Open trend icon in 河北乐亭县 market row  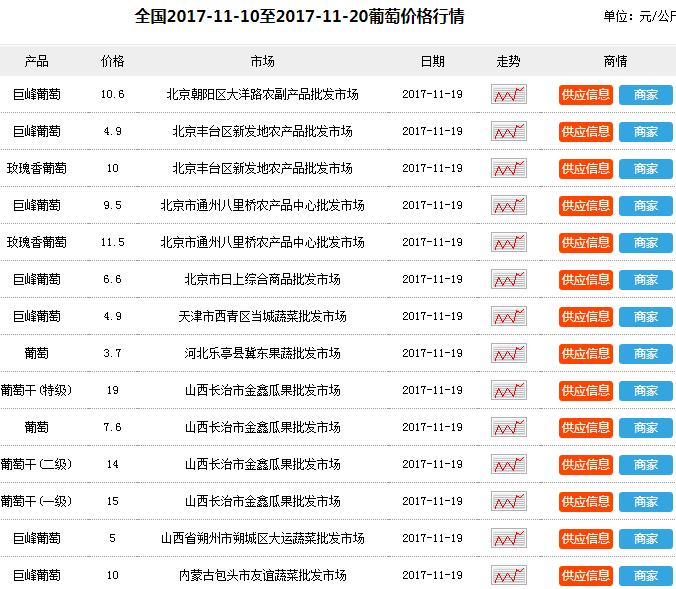coord(508,354)
